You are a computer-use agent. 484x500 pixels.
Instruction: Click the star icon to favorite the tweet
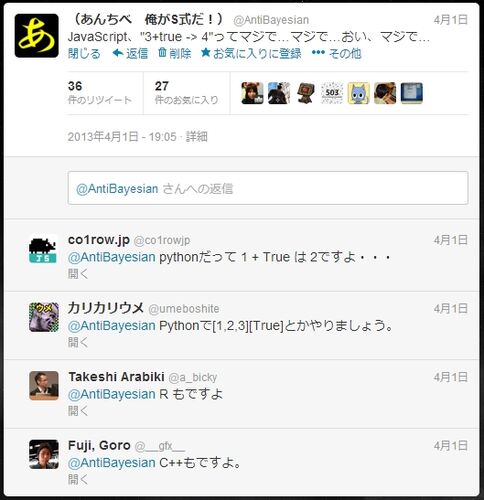point(206,53)
